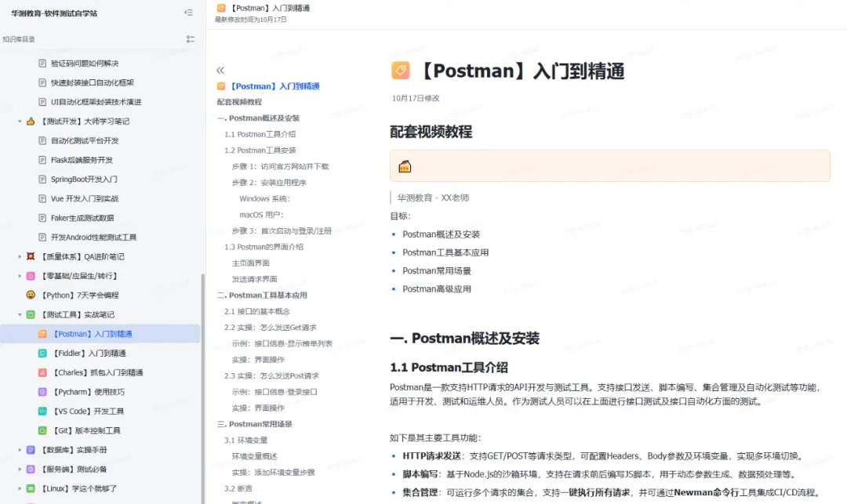
Task: Click the fire icon of 【测试开发】大师学习笔记
Action: (30, 121)
